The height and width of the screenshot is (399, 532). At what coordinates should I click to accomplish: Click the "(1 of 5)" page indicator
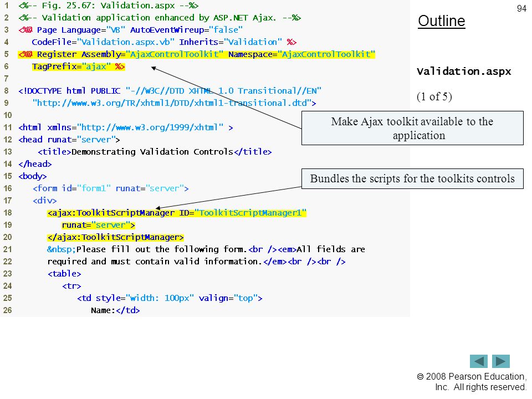[434, 96]
